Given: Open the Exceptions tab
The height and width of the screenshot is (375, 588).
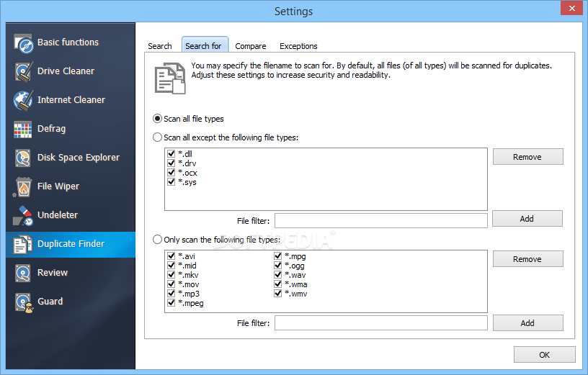Looking at the screenshot, I should point(298,46).
